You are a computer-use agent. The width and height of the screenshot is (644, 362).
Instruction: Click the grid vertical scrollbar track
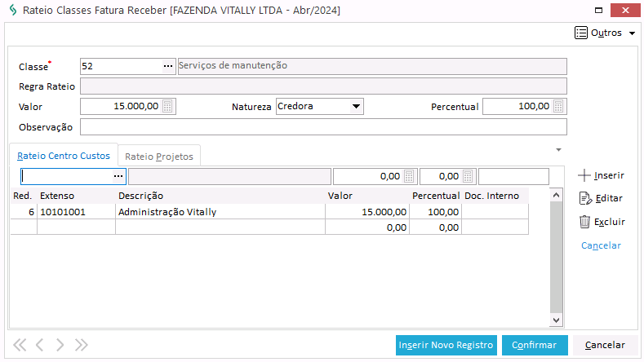tap(556, 258)
